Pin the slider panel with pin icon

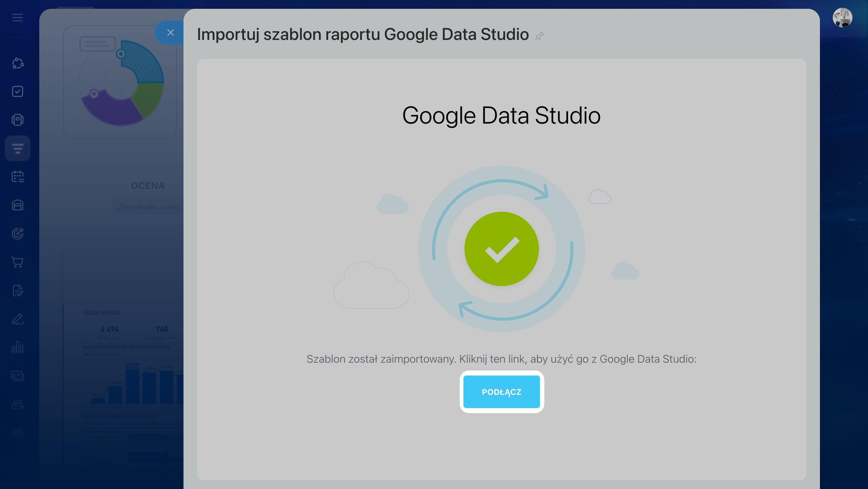click(x=540, y=36)
